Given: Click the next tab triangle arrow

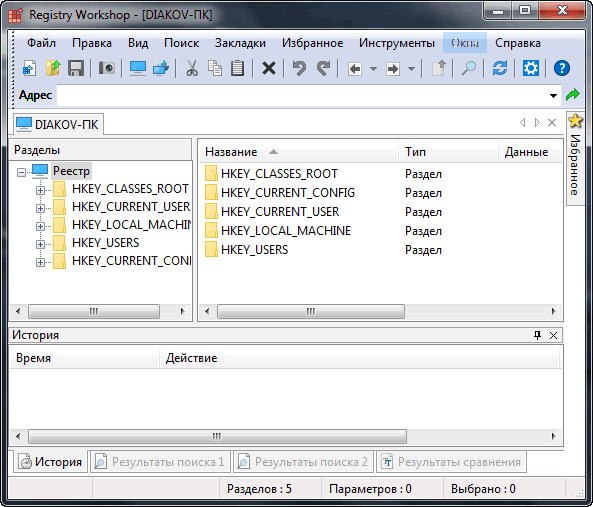Looking at the screenshot, I should pos(537,122).
